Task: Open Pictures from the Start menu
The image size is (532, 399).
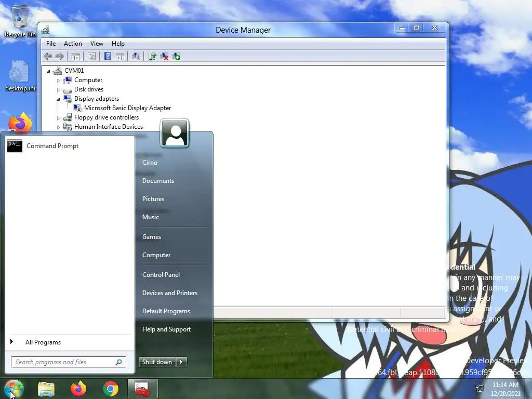Action: (x=153, y=199)
